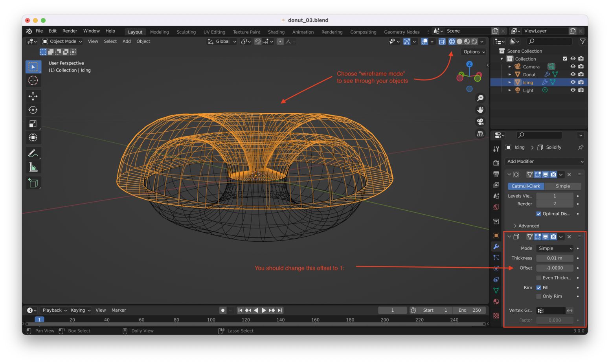
Task: Select the Simple subdivision type button
Action: [x=562, y=186]
